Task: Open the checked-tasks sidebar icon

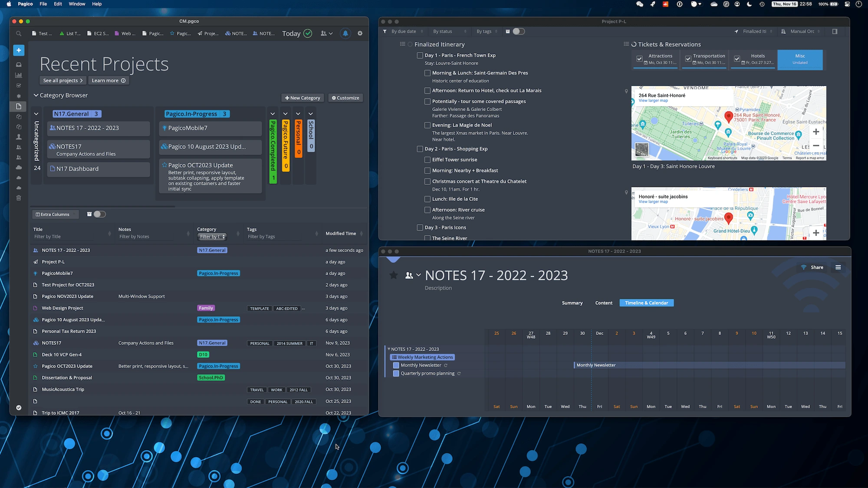Action: coord(19,85)
